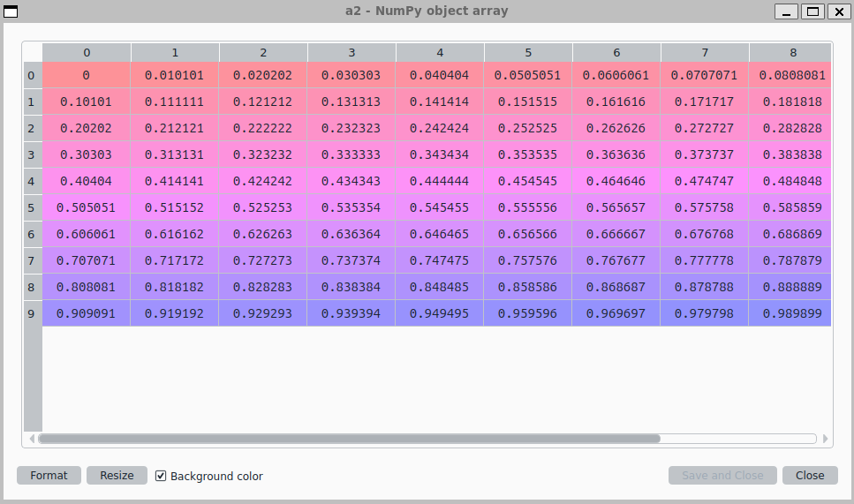The height and width of the screenshot is (504, 854).
Task: Select column header 5
Action: (528, 52)
